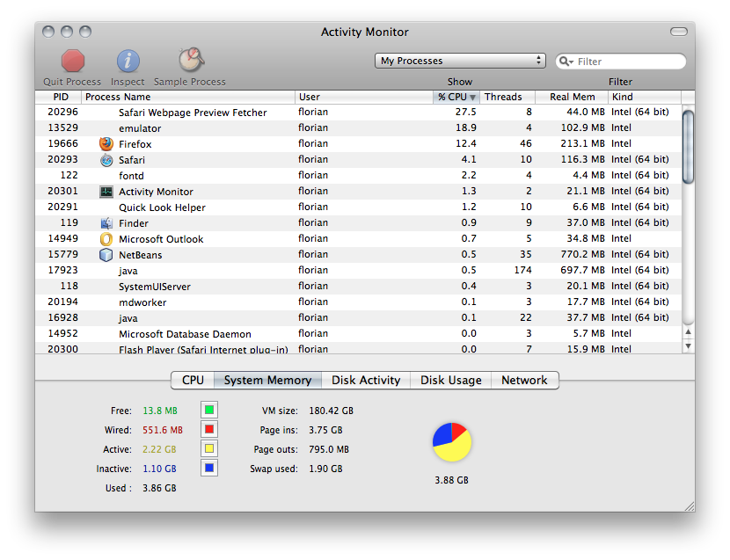Click the Inspect info icon
730x560 pixels.
pyautogui.click(x=128, y=61)
